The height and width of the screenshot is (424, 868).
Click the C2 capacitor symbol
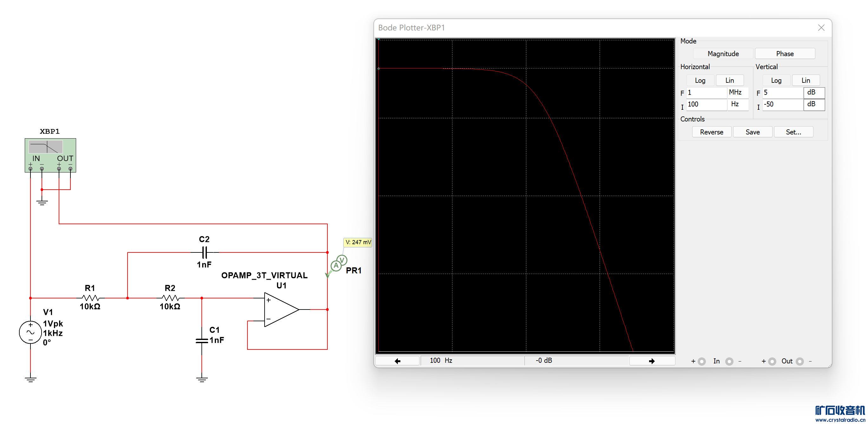tap(204, 251)
